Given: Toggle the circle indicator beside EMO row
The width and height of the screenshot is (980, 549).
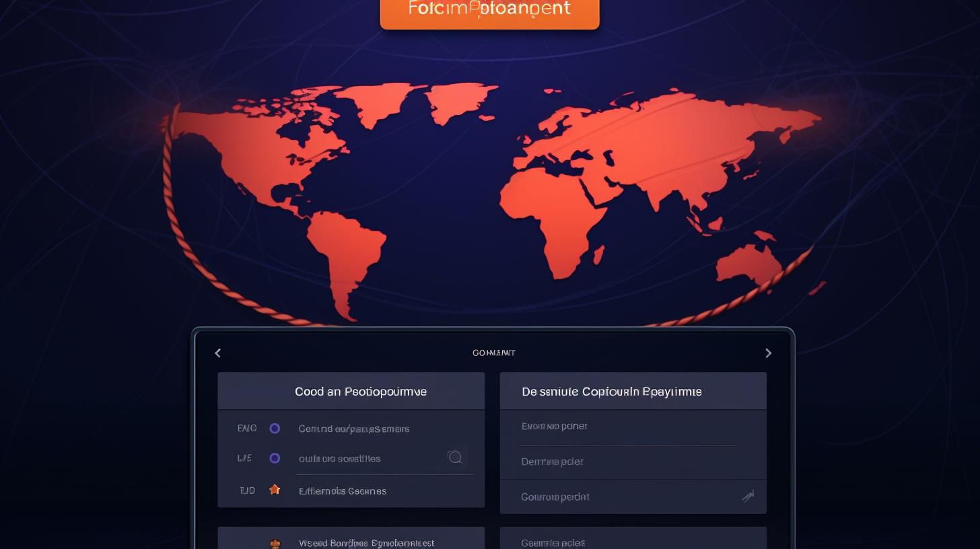Looking at the screenshot, I should pos(275,428).
